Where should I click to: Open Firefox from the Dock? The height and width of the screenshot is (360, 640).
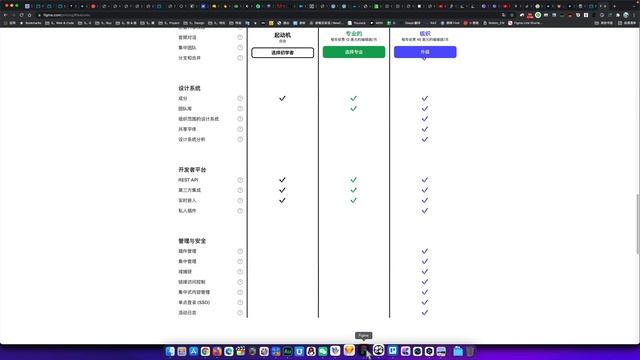pyautogui.click(x=217, y=351)
